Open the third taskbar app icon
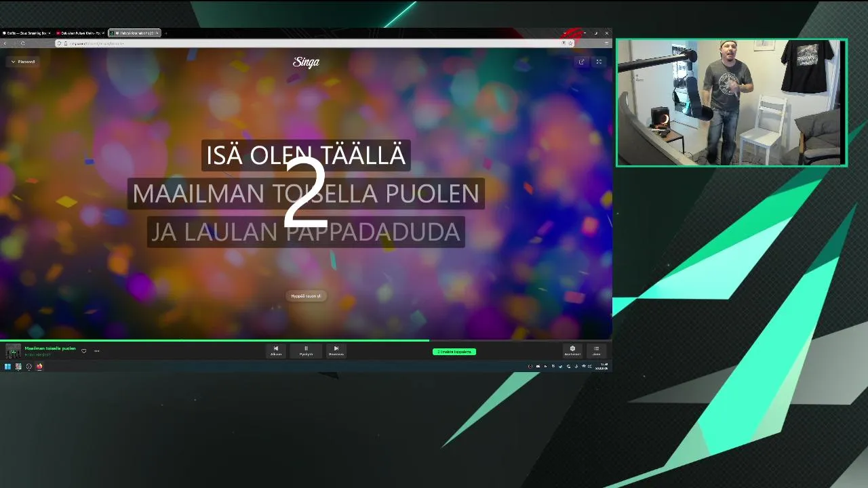This screenshot has width=868, height=488. tap(28, 367)
